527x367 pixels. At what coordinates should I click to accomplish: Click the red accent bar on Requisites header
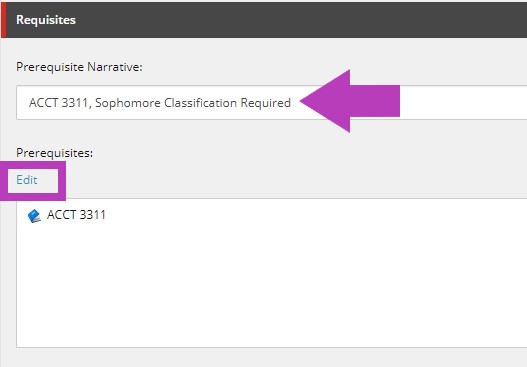click(x=3, y=20)
